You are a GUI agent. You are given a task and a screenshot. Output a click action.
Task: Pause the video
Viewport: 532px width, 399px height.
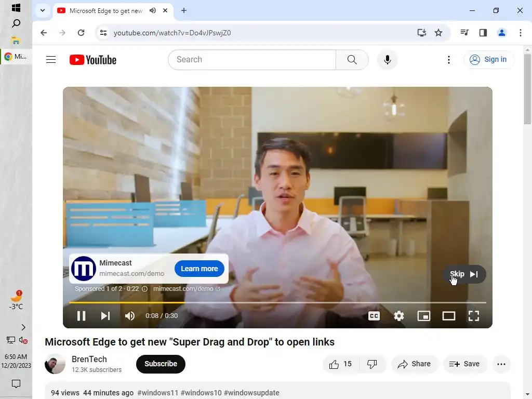click(x=81, y=316)
